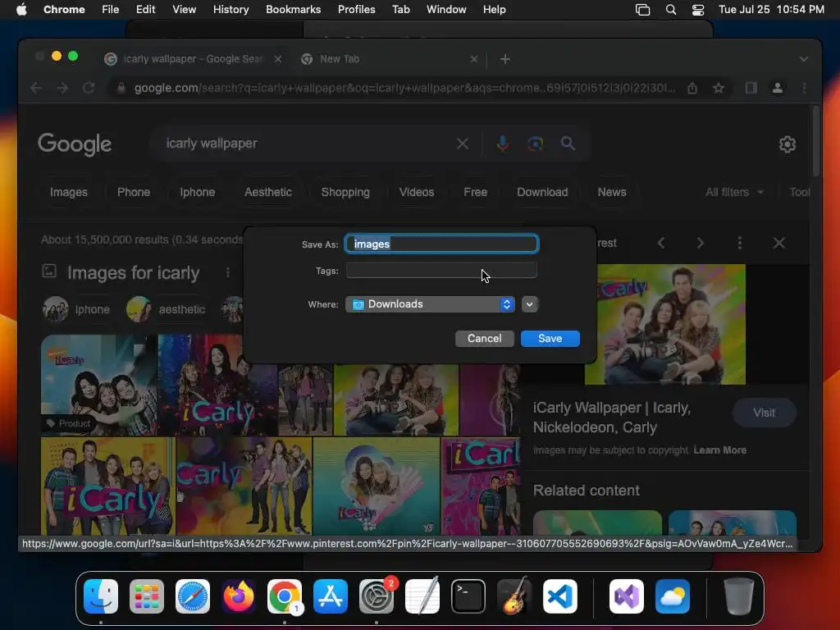The height and width of the screenshot is (630, 840).
Task: Open the Chrome three-dot menu
Action: [804, 88]
